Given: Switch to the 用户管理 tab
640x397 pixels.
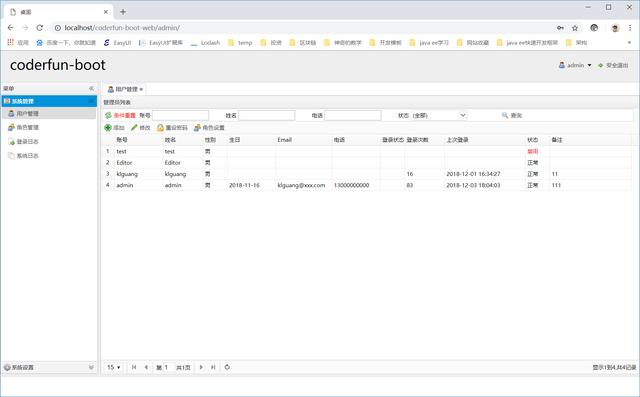Looking at the screenshot, I should pyautogui.click(x=122, y=89).
